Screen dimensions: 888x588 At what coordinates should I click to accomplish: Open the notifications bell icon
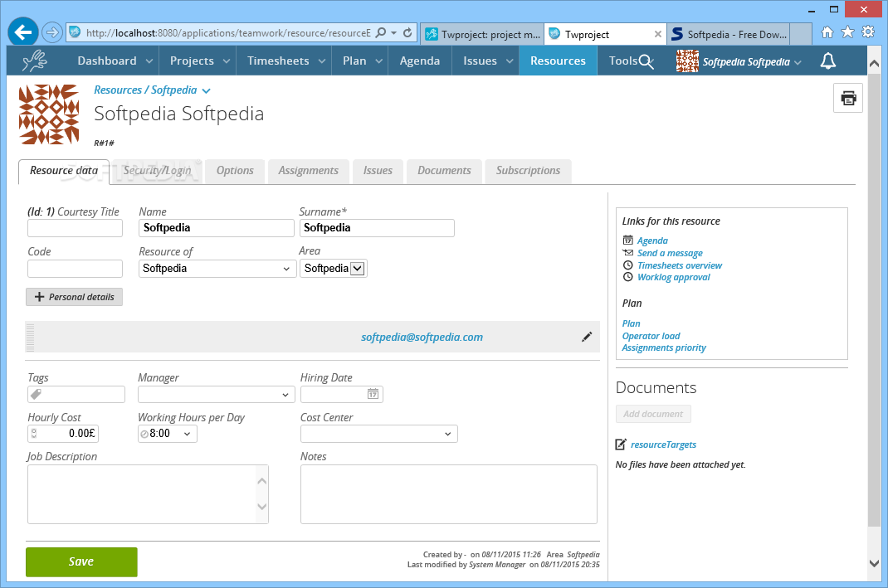[x=828, y=61]
